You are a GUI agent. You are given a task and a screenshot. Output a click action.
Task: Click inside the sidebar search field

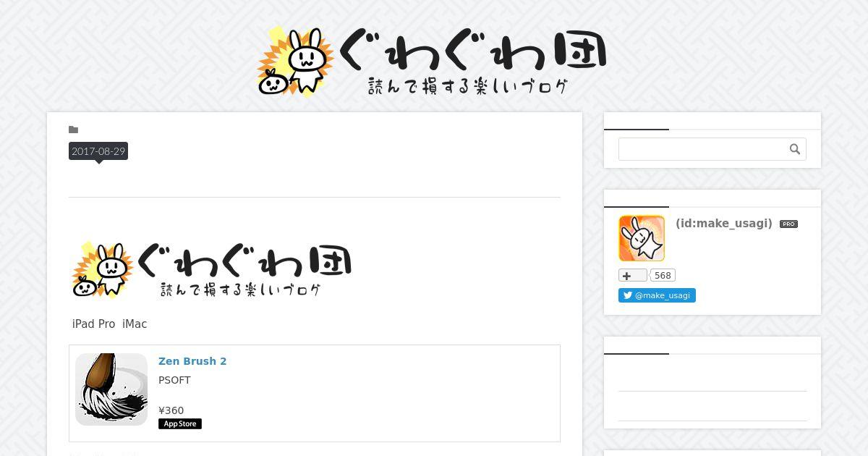(712, 149)
